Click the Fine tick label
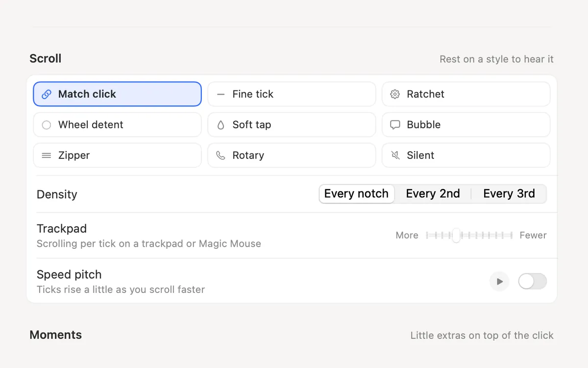This screenshot has height=368, width=588. (x=253, y=94)
